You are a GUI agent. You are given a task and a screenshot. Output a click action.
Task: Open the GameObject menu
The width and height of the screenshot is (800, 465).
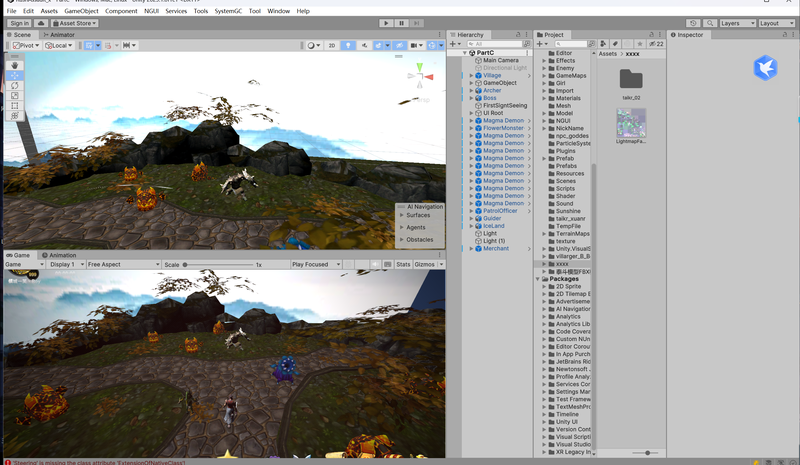[x=81, y=11]
